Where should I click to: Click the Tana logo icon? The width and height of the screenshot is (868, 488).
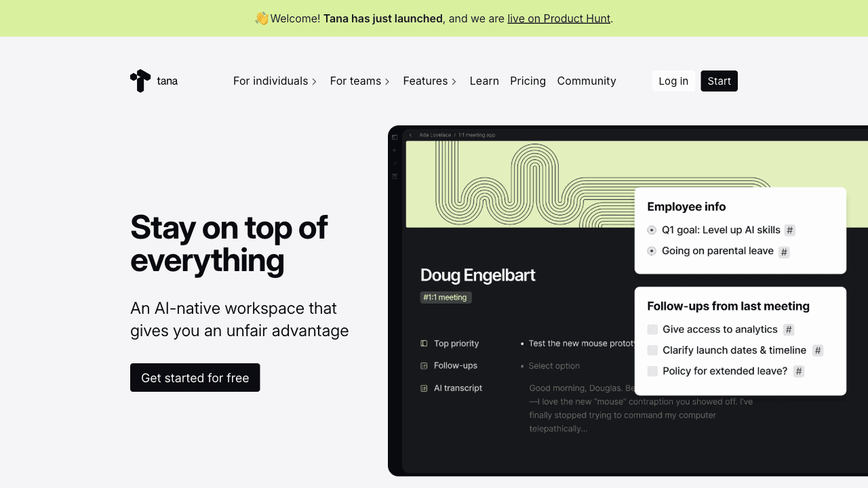[140, 81]
